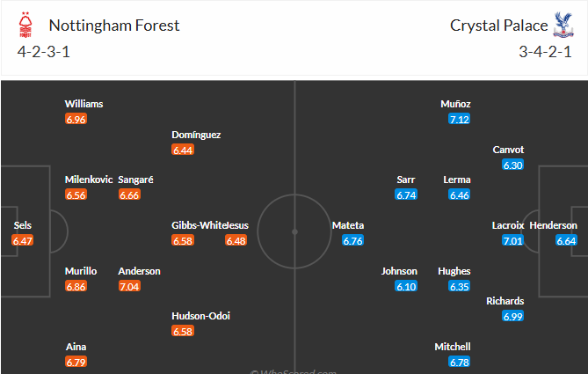Click Anderson's 7.04 rating badge
Screen dimensions: 588x374
pos(129,286)
